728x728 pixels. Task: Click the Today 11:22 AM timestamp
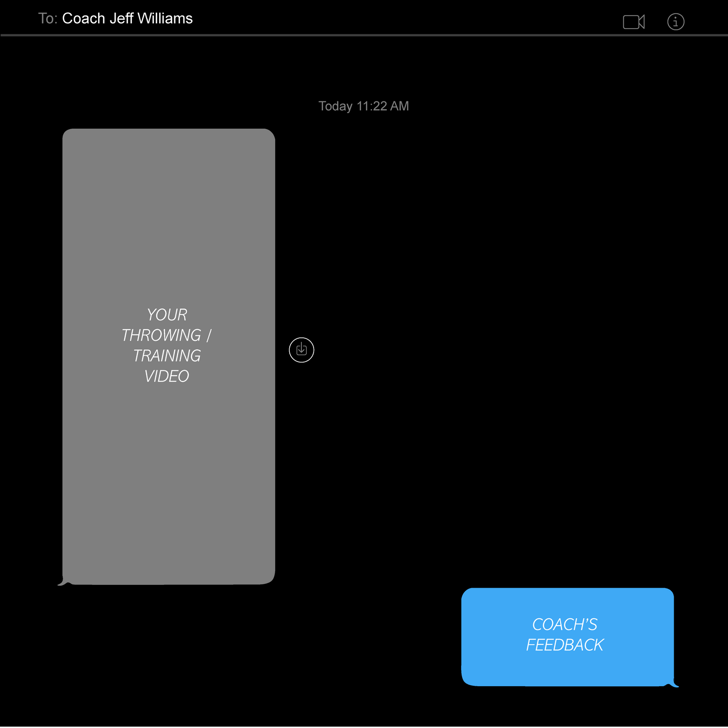[364, 106]
